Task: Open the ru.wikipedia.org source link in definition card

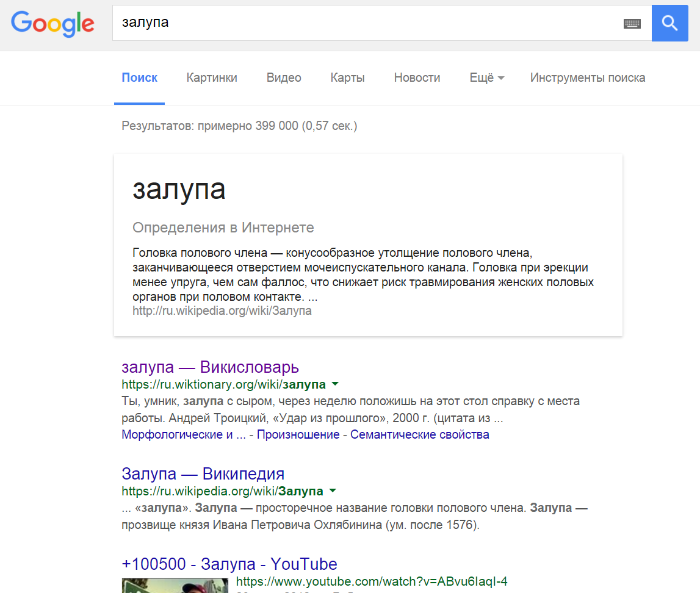Action: [222, 311]
